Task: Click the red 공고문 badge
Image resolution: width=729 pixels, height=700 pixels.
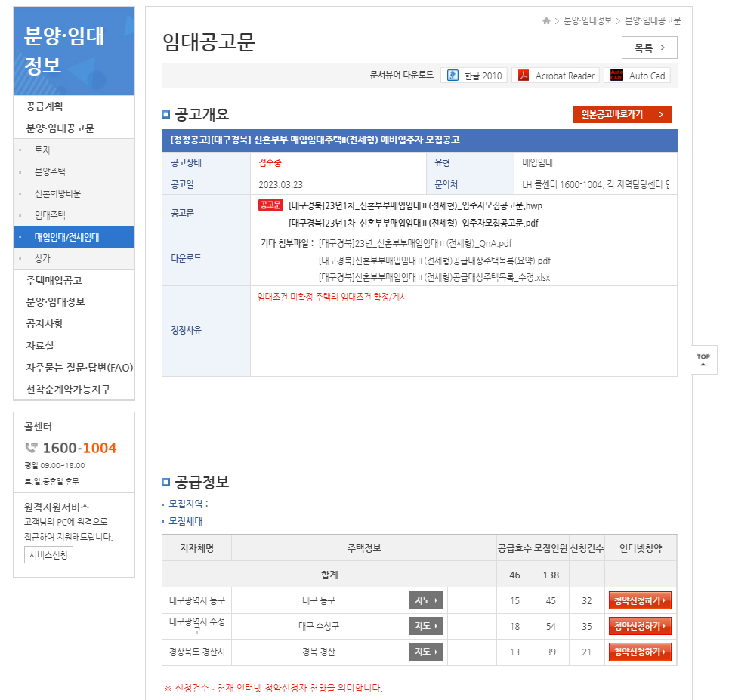Action: pyautogui.click(x=270, y=205)
